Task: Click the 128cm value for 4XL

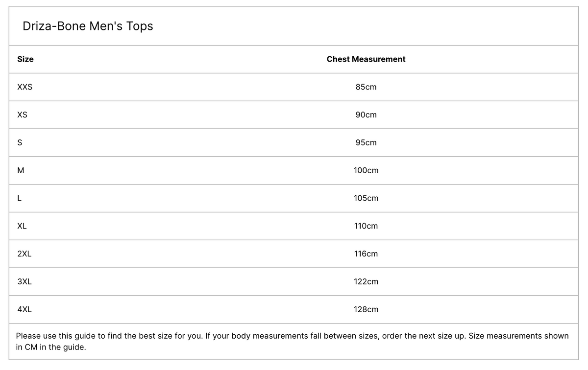Action: point(366,309)
